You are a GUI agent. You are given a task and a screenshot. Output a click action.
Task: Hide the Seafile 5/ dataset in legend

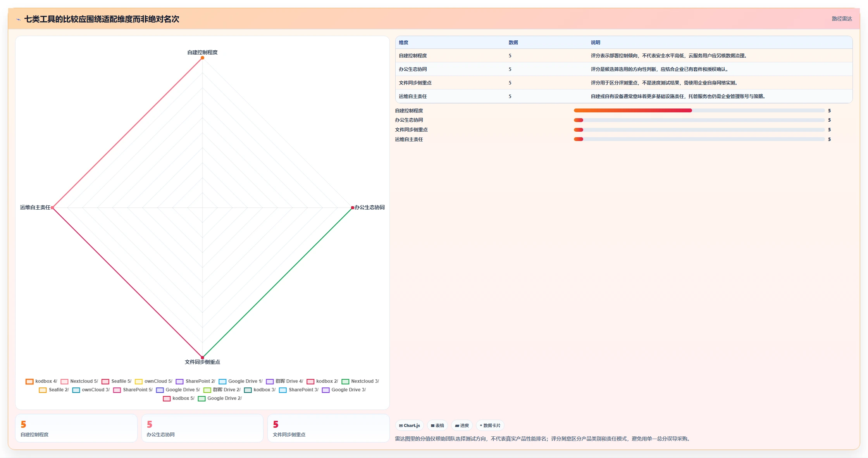pos(117,381)
